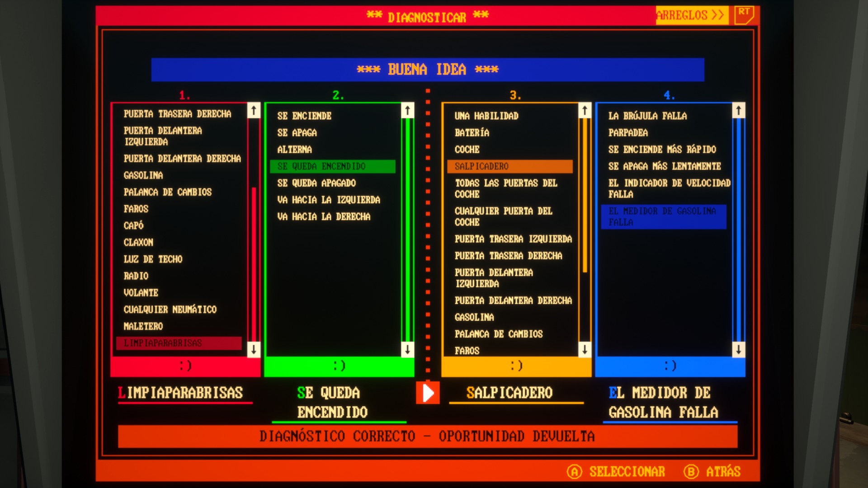
Task: Click the scroll down arrow in list 4
Action: pos(738,349)
